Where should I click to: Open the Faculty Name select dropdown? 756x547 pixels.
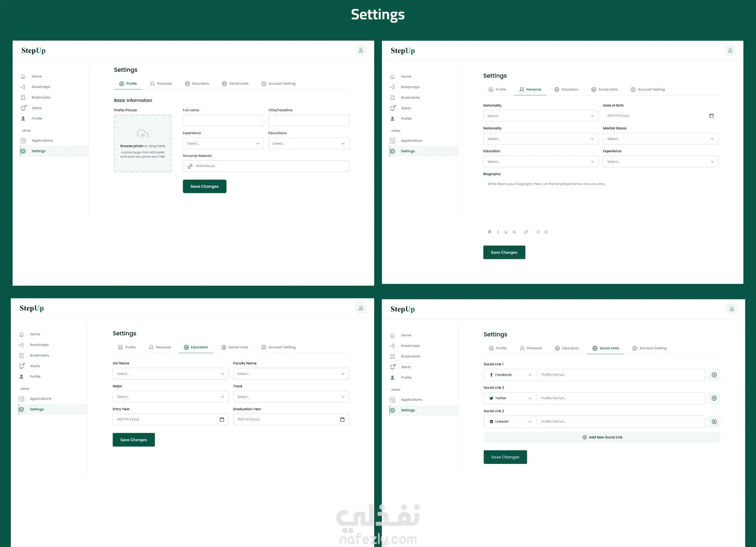[291, 374]
